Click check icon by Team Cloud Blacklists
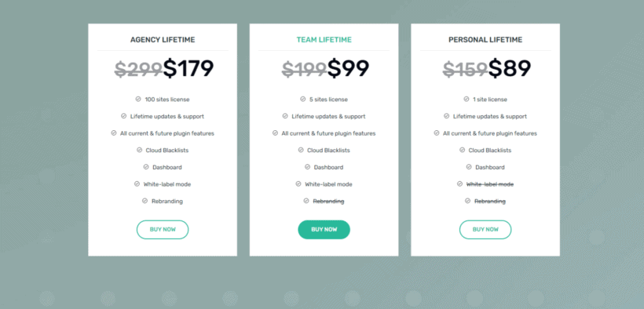Screen dimensions: 644x309 coord(301,151)
